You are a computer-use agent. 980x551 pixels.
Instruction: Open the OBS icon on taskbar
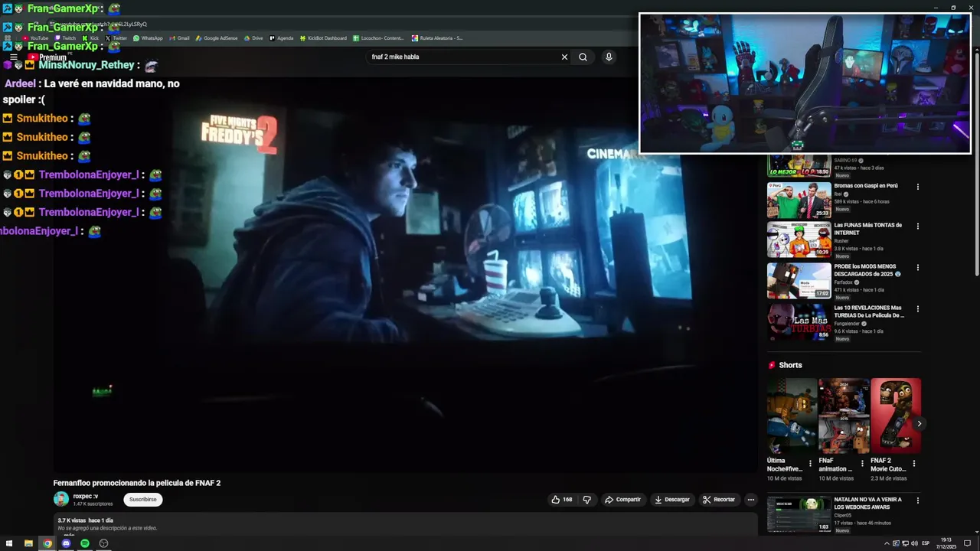tap(103, 543)
